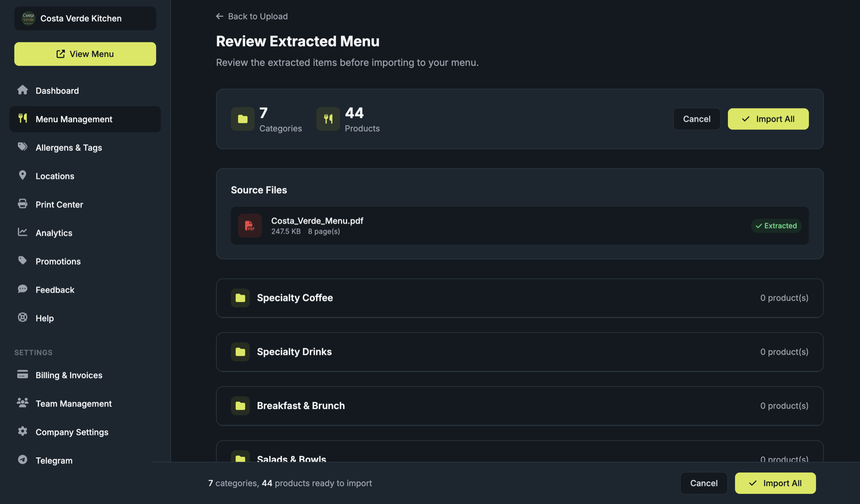Image resolution: width=860 pixels, height=504 pixels.
Task: Click the Specialty Drinks 0 product(s) count
Action: (x=784, y=352)
